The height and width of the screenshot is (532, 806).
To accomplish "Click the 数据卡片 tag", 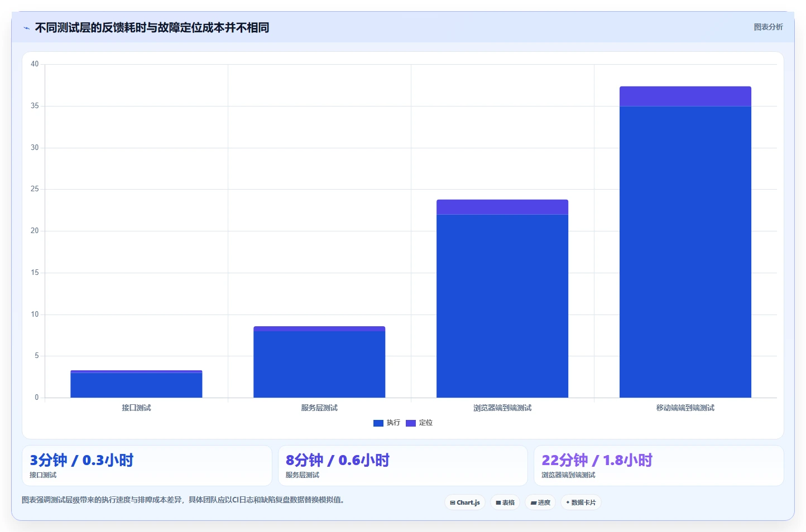I will (x=581, y=502).
